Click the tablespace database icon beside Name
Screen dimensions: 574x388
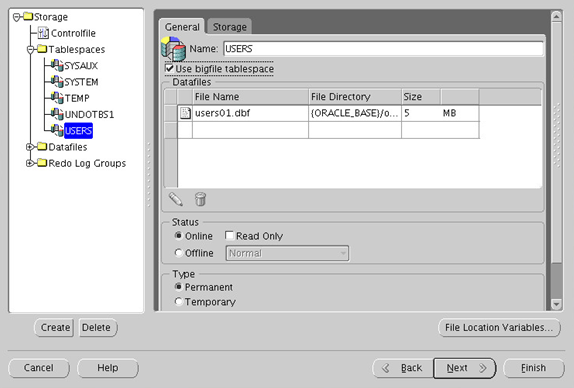(x=174, y=49)
